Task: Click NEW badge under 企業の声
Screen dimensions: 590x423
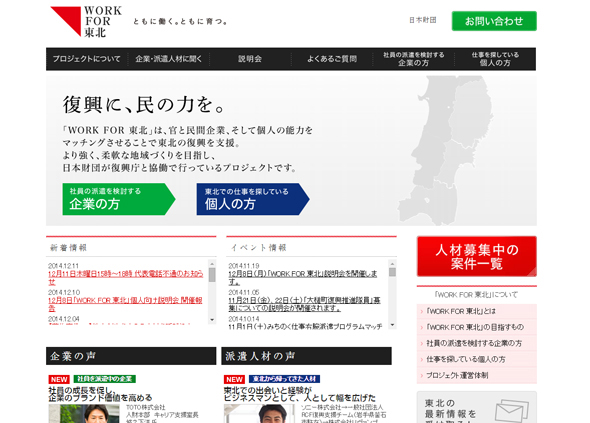Action: 59,379
